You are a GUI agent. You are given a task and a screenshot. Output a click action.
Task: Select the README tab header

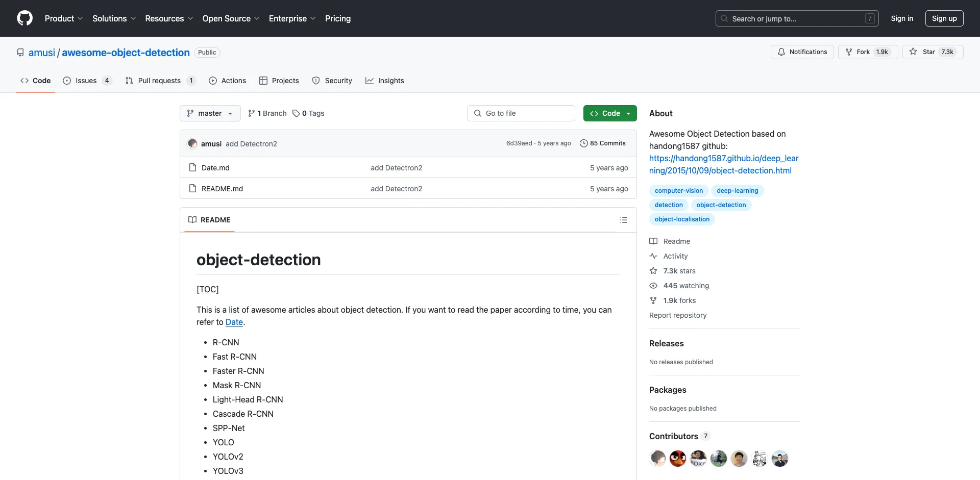click(209, 220)
